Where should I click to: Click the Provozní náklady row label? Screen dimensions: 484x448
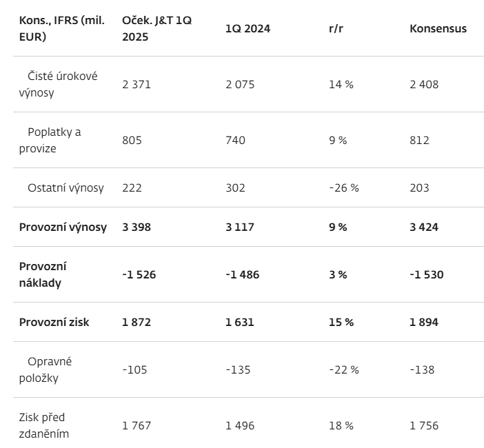(43, 274)
